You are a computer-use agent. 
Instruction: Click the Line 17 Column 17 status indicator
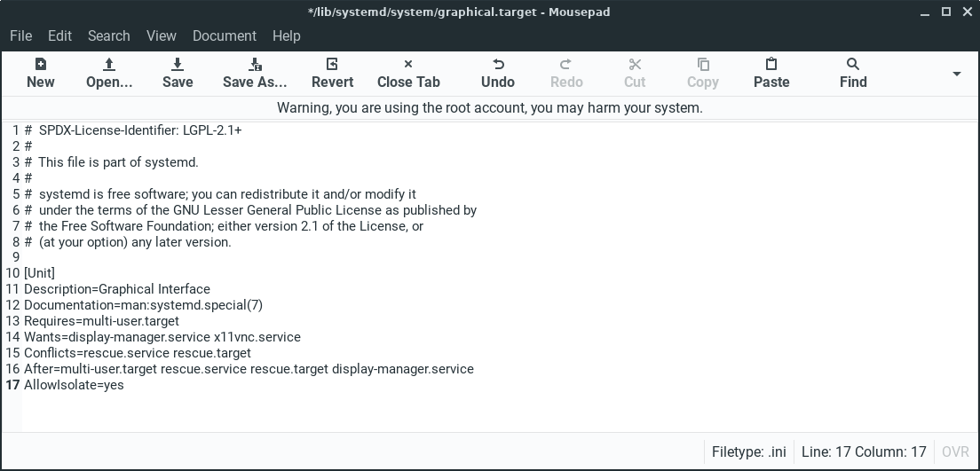tap(863, 451)
